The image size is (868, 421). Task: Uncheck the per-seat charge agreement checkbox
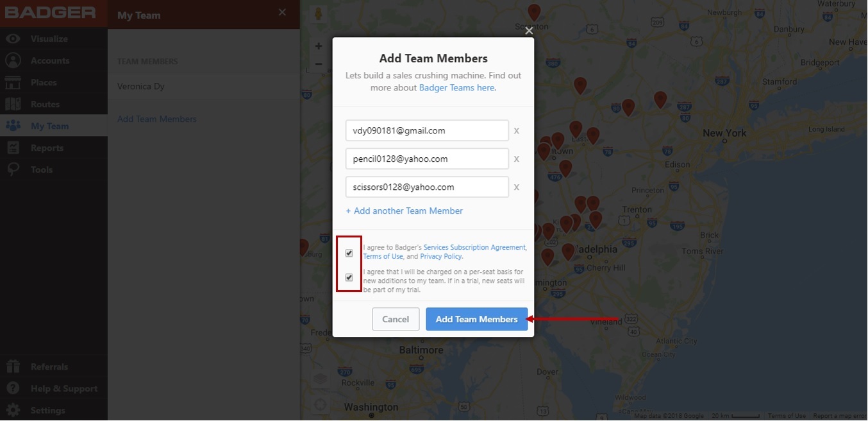[349, 278]
